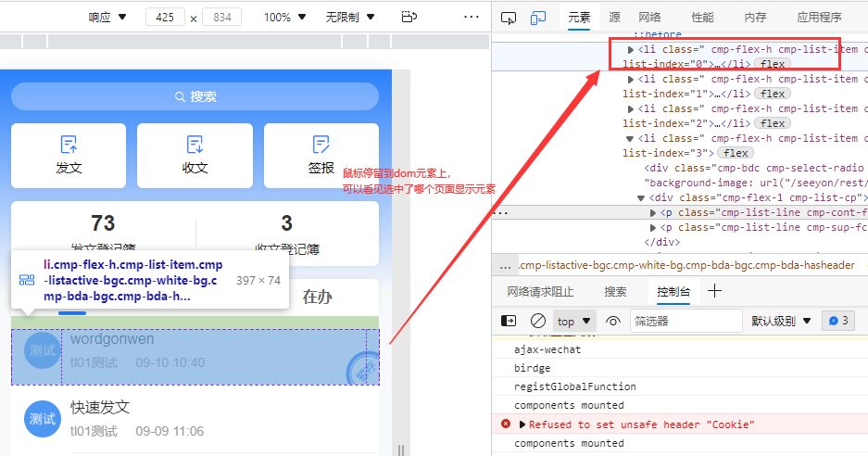Edit the viewport width field 425
Viewport: 868px width, 456px height.
(x=165, y=18)
